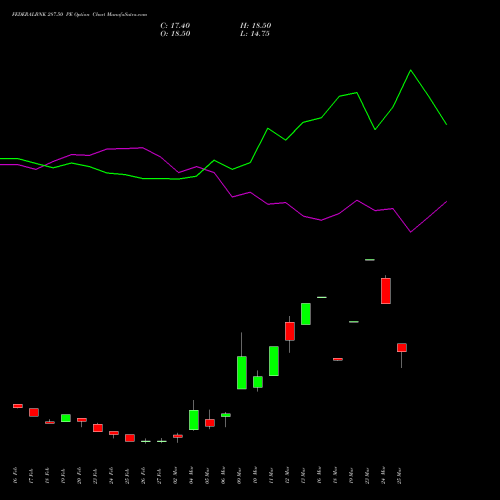This screenshot has height=500, width=500.
Task: Click the green candle above 13 Mar
Action: tap(306, 314)
